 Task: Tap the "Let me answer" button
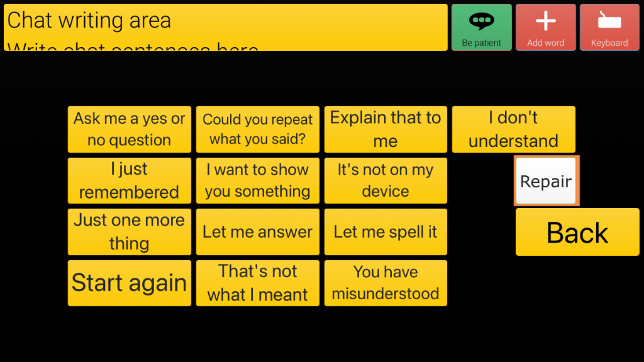coord(257,232)
